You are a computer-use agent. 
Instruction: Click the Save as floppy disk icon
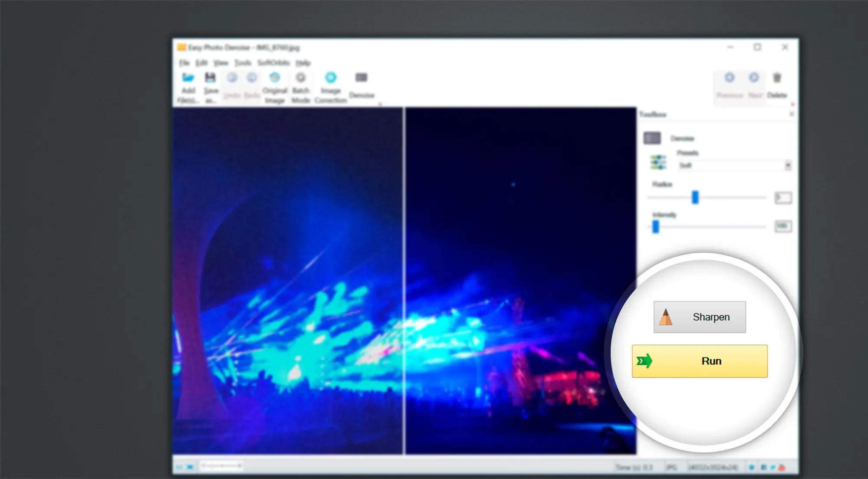(x=210, y=78)
